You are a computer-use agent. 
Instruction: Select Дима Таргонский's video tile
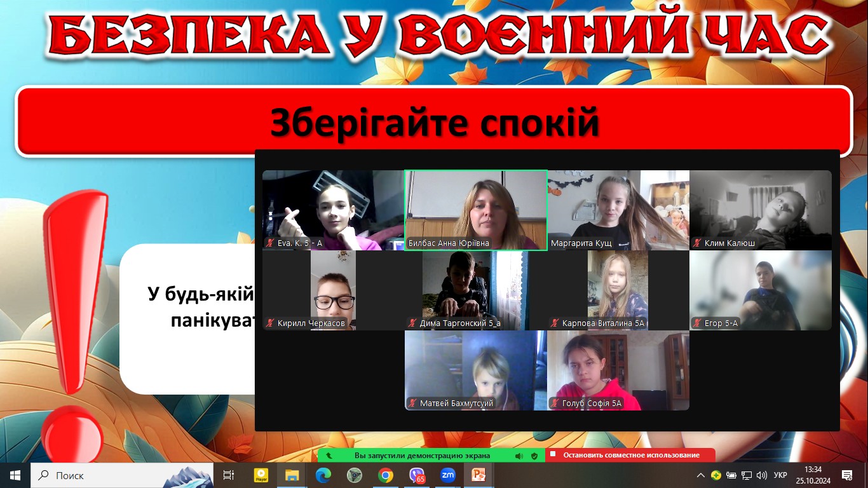click(x=476, y=290)
